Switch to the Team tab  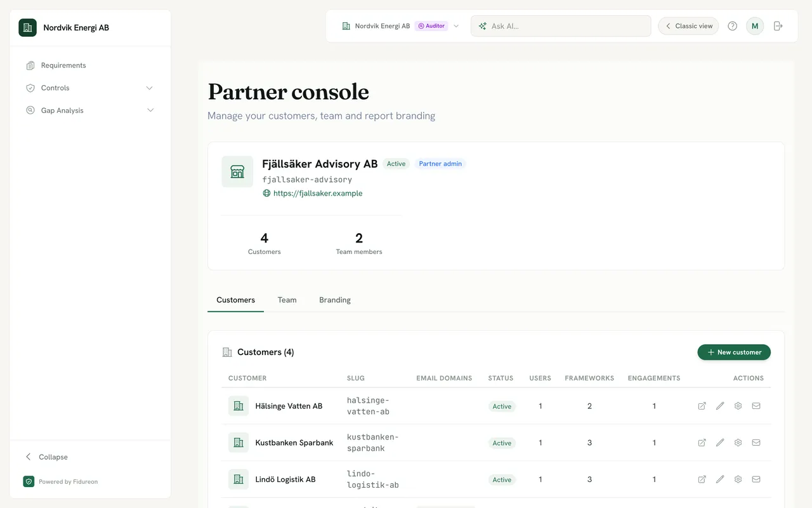click(x=287, y=300)
